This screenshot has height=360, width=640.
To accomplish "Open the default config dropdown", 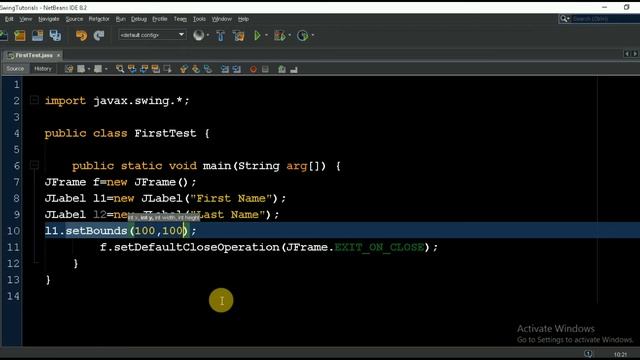I will 152,35.
